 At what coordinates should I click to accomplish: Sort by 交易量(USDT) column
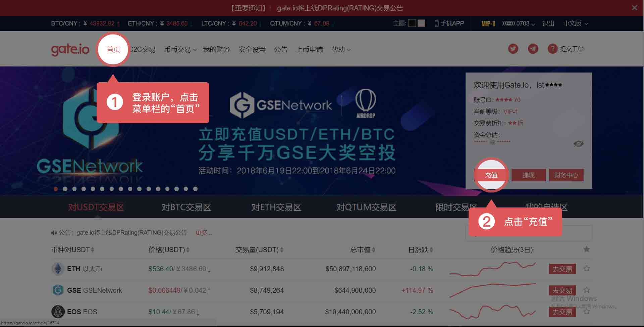pos(259,250)
